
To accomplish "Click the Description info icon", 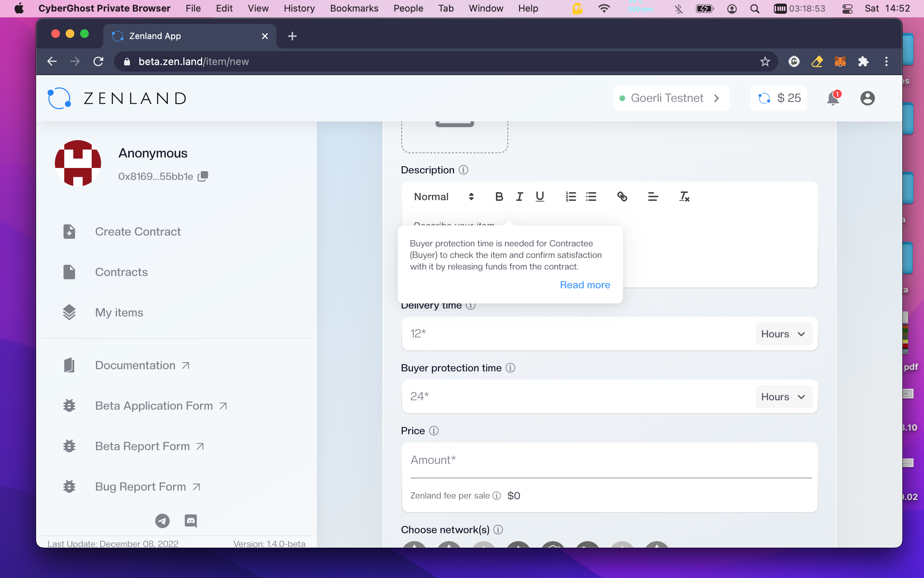I will (463, 170).
